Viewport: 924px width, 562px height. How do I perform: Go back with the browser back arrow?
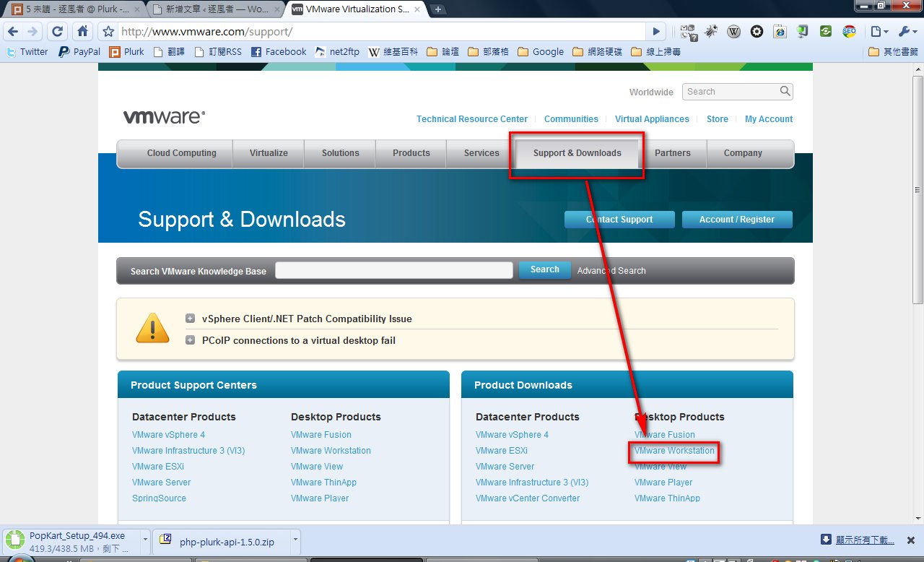pyautogui.click(x=13, y=32)
